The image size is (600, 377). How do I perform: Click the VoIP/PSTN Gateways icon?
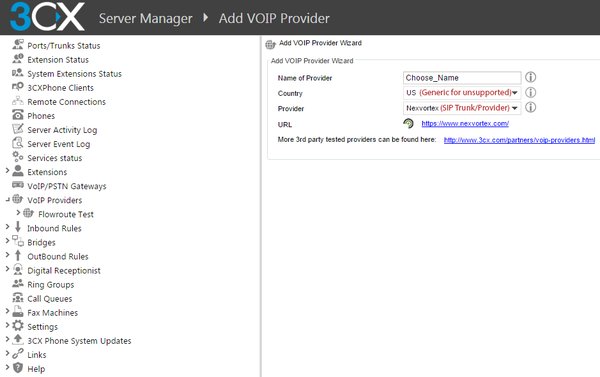point(18,185)
